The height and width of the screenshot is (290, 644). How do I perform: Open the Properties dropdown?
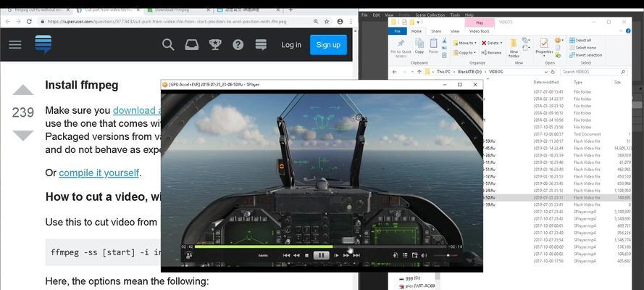544,48
